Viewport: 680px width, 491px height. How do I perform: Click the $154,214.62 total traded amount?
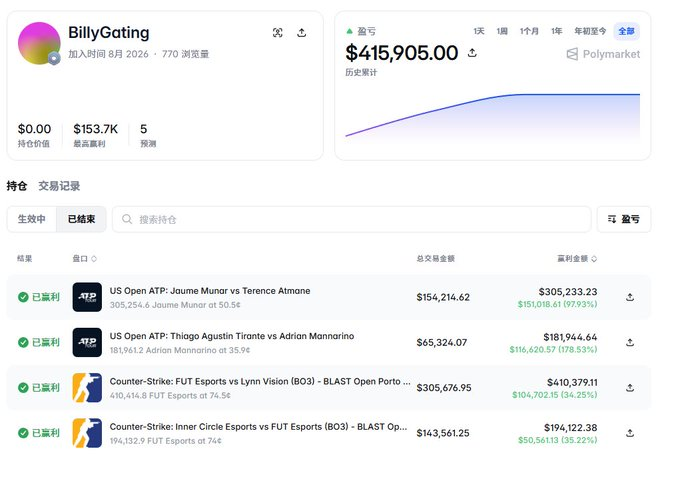point(443,297)
